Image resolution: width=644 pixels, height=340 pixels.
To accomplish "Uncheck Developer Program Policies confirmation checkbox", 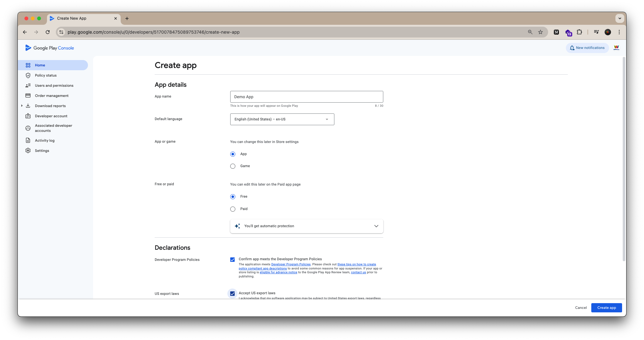I will pyautogui.click(x=232, y=260).
